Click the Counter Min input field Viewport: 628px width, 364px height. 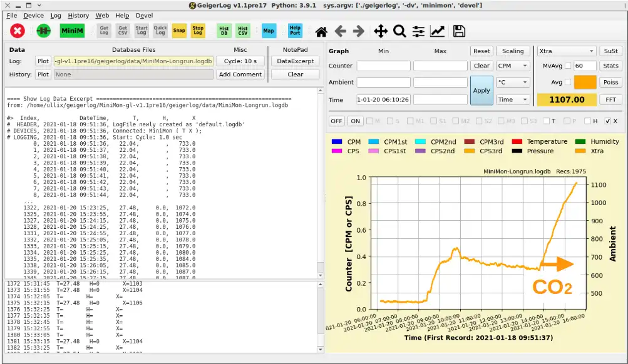click(x=383, y=66)
